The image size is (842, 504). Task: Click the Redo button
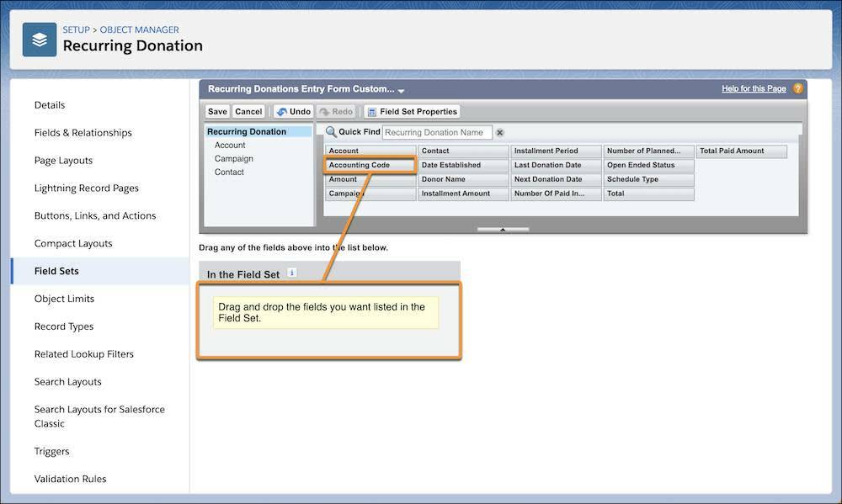(x=336, y=112)
